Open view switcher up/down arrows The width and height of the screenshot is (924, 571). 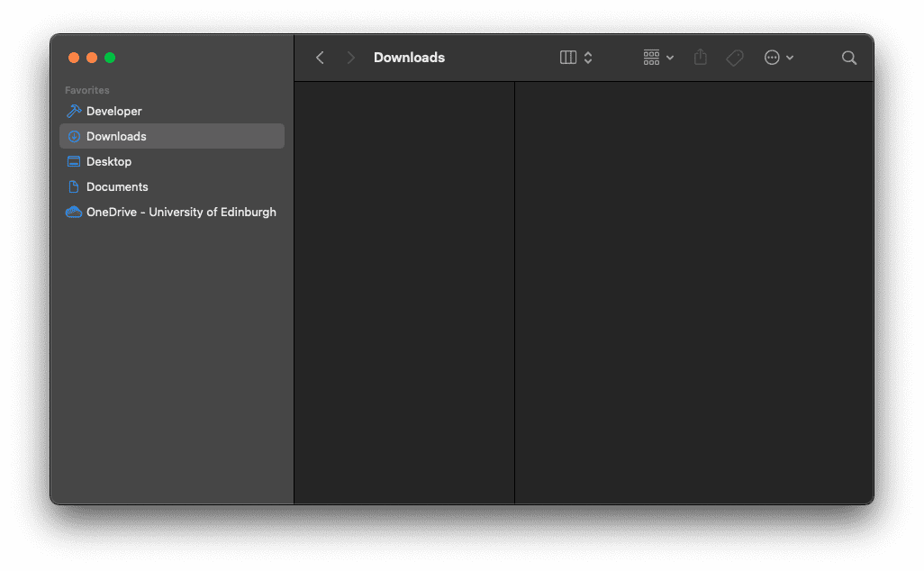pos(588,58)
